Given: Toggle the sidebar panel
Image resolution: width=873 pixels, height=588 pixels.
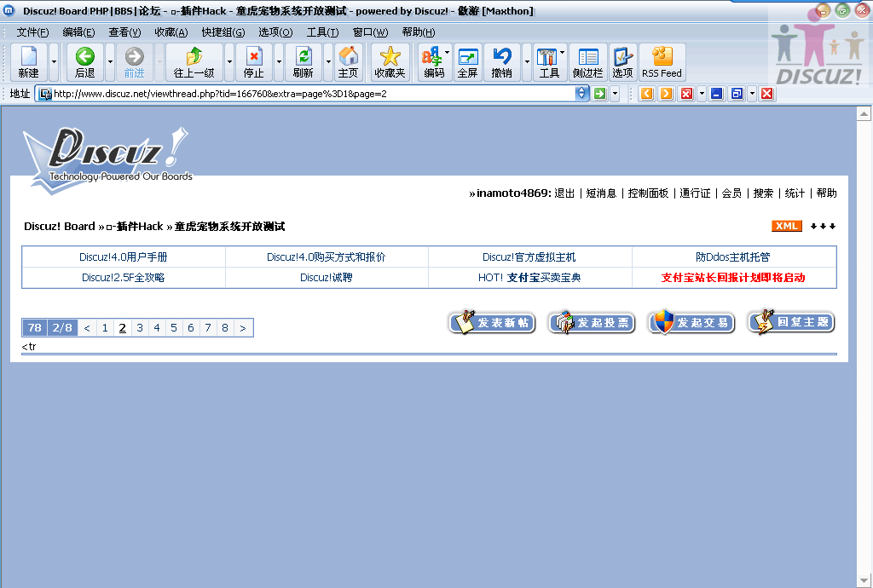Looking at the screenshot, I should 587,61.
